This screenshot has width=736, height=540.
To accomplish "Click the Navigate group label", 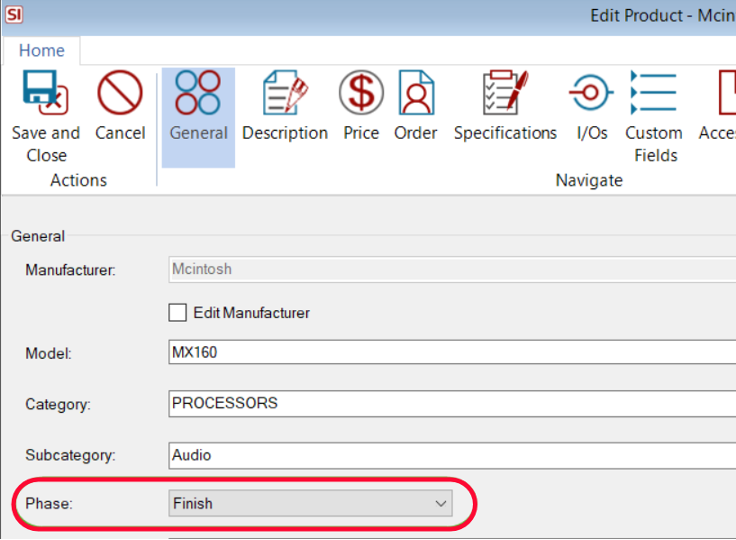I will coord(589,180).
